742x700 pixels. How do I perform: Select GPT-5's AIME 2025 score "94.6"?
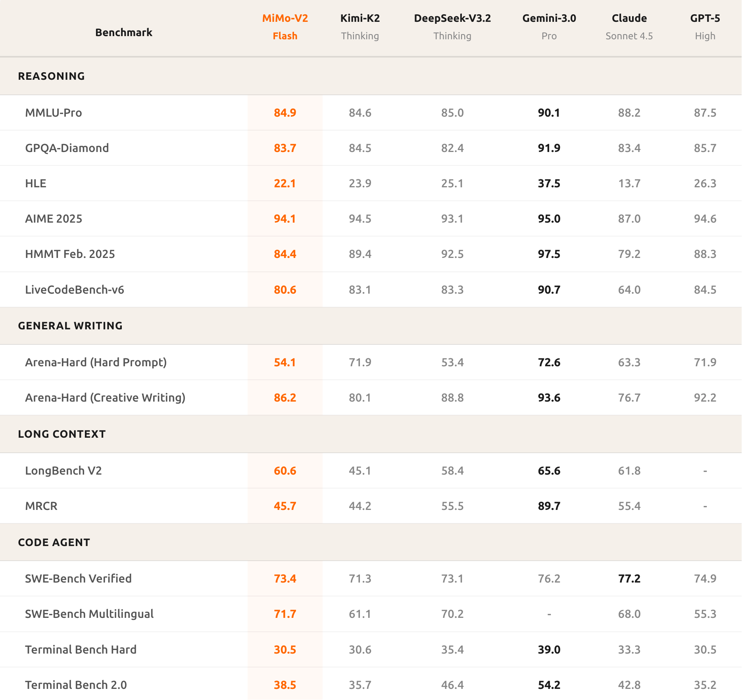(705, 219)
